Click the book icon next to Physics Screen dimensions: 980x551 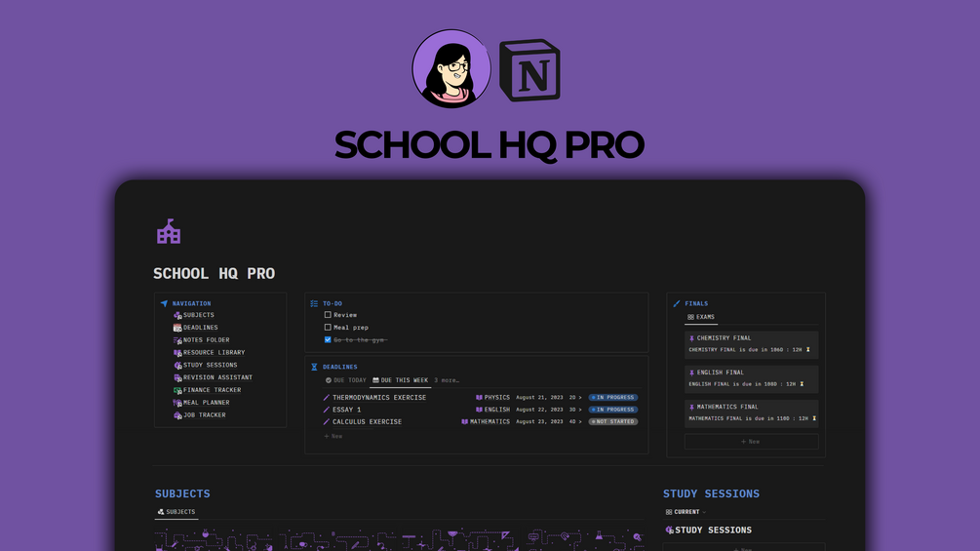pos(480,397)
